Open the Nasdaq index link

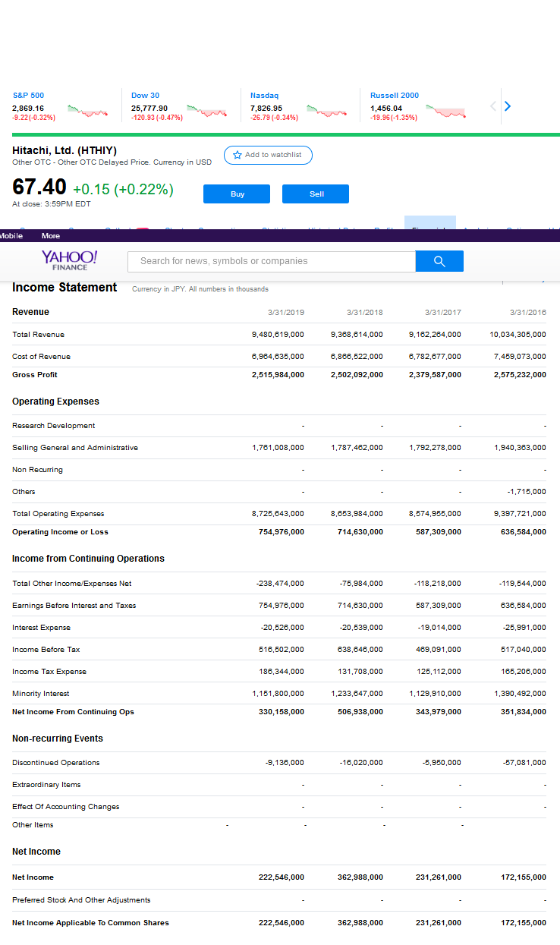coord(264,96)
